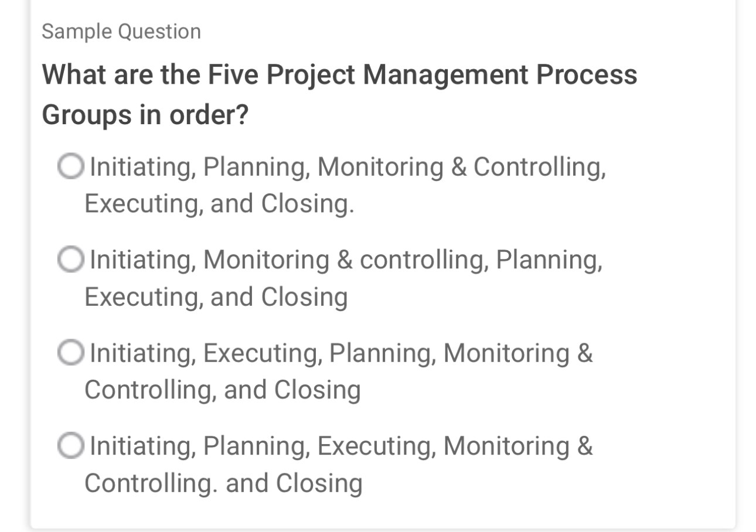Click the phrase 'Groups in order?'
The width and height of the screenshot is (756, 532).
[145, 114]
